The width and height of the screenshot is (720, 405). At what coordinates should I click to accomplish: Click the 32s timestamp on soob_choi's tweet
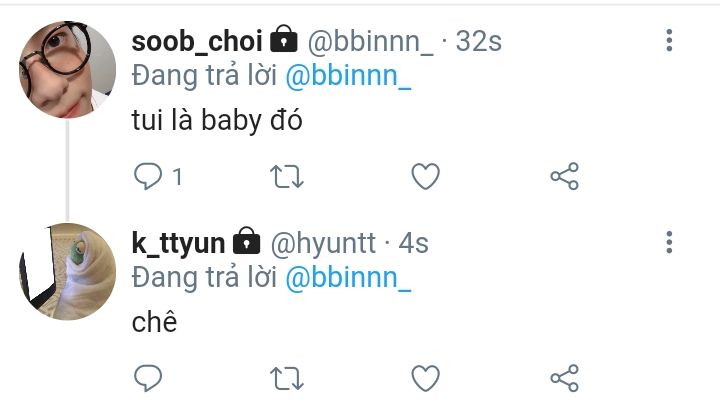point(478,41)
